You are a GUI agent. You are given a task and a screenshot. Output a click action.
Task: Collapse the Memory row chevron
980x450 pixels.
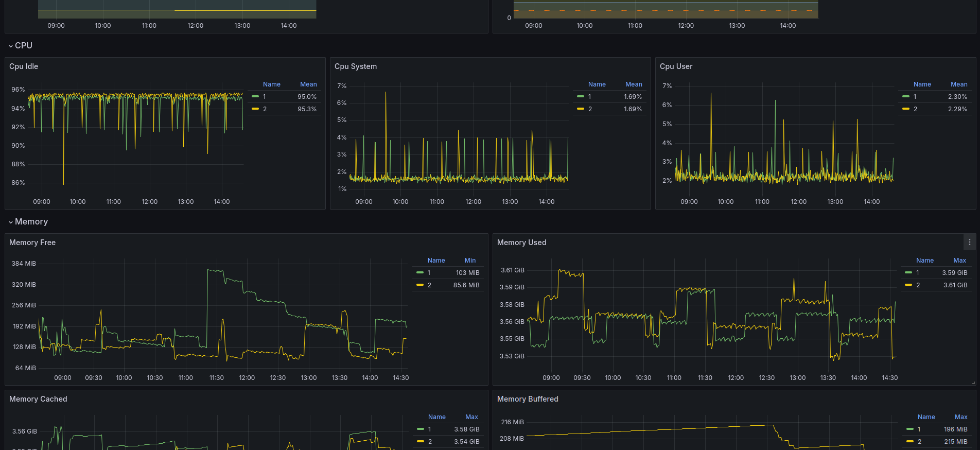click(x=11, y=222)
